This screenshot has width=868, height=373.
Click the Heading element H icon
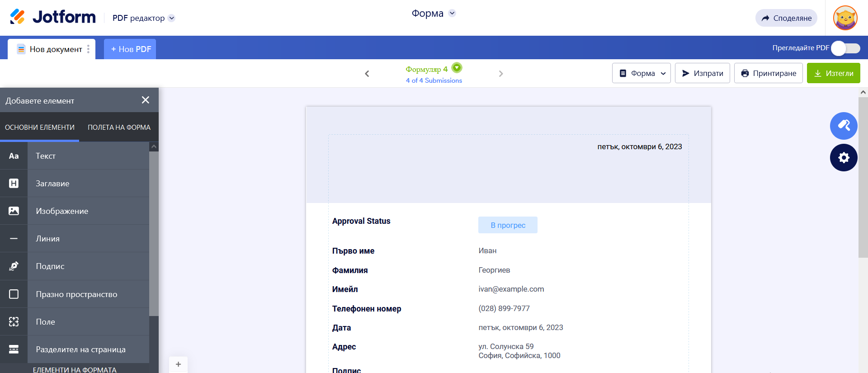tap(14, 184)
